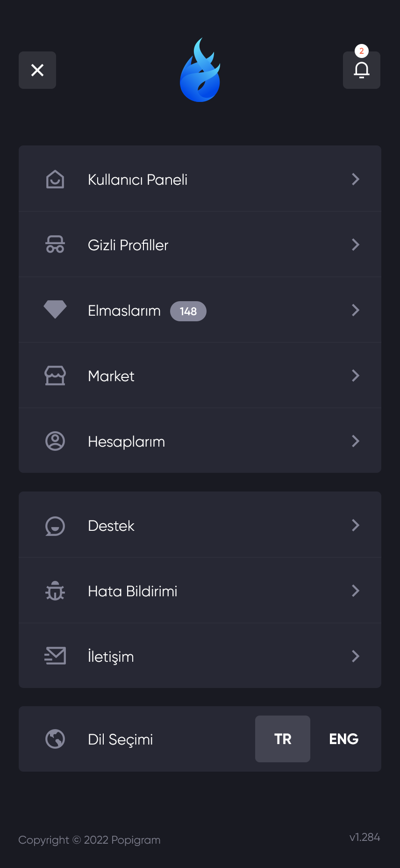Open the Hesaplarım menu item

click(126, 441)
